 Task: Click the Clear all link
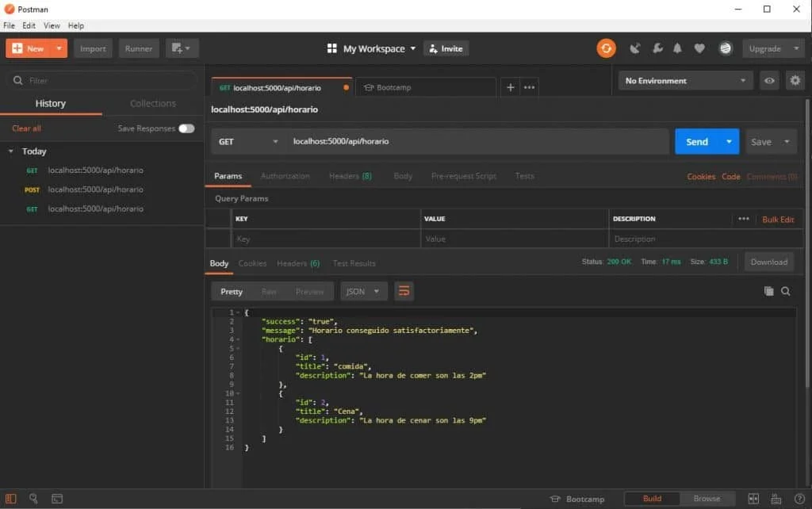26,128
